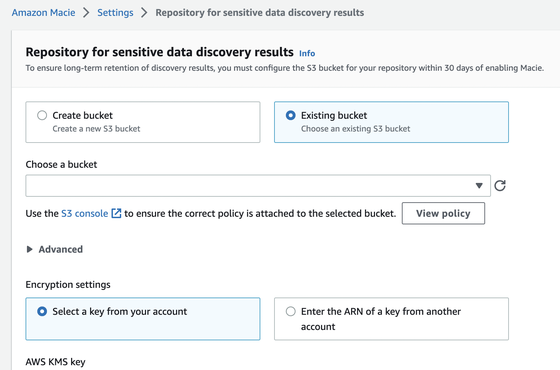Open the Info link next to title
The width and height of the screenshot is (560, 370).
click(307, 54)
